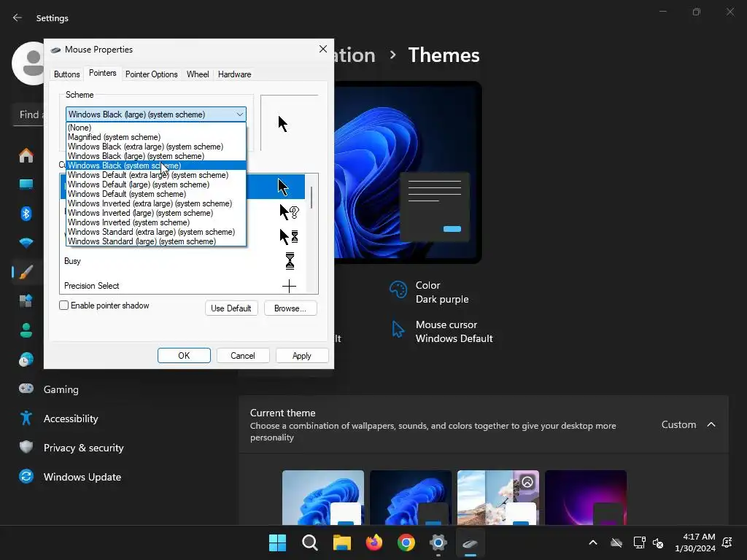Open the Apps icon in Settings sidebar
Image resolution: width=747 pixels, height=560 pixels.
(26, 301)
